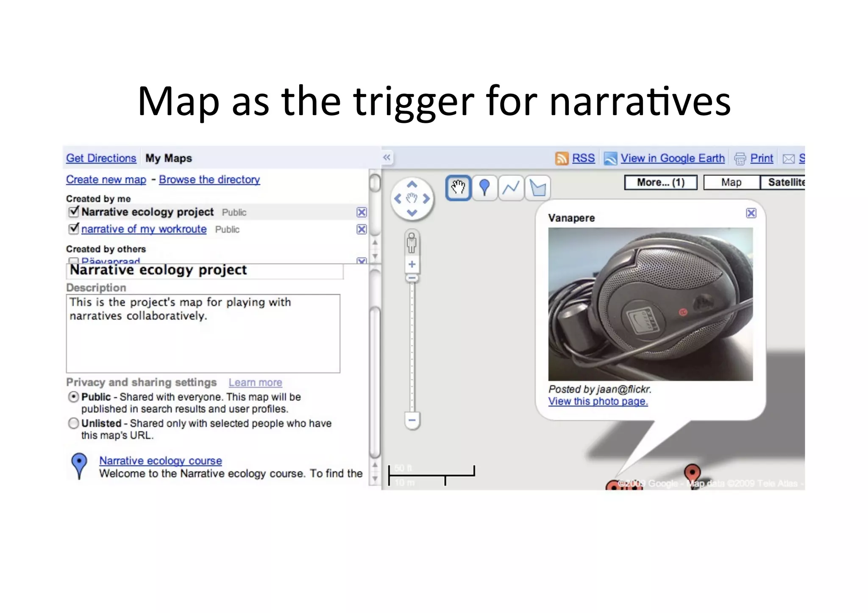Screen dimensions: 868x613
Task: Click the zoom slider handle
Action: 412,278
